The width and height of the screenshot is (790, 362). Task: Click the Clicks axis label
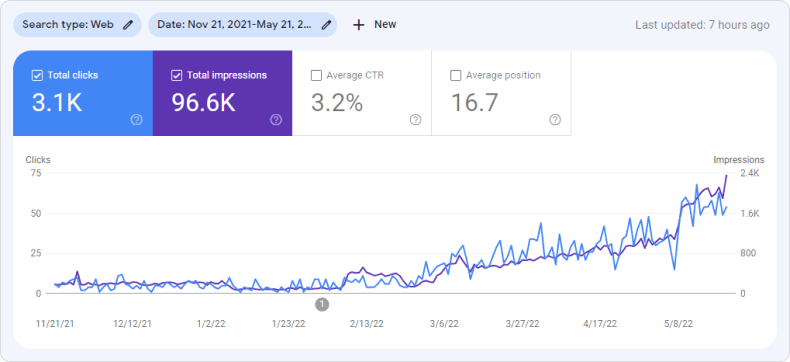pyautogui.click(x=38, y=160)
